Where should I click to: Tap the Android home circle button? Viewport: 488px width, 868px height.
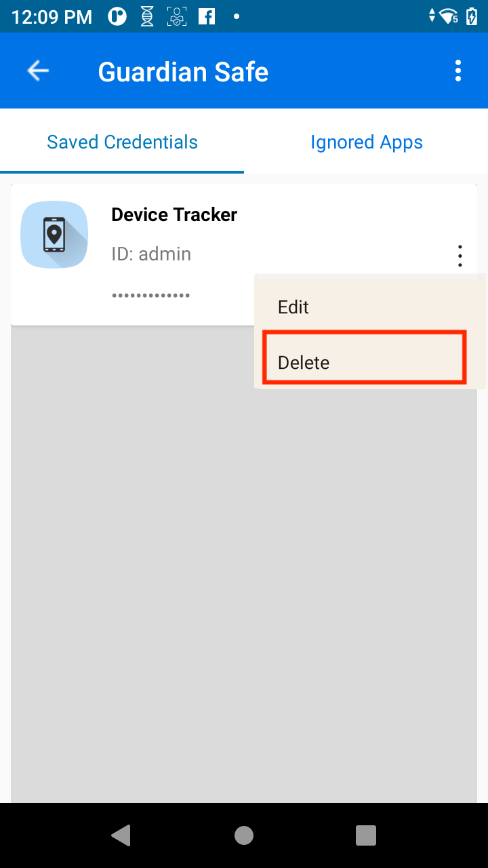coord(244,835)
